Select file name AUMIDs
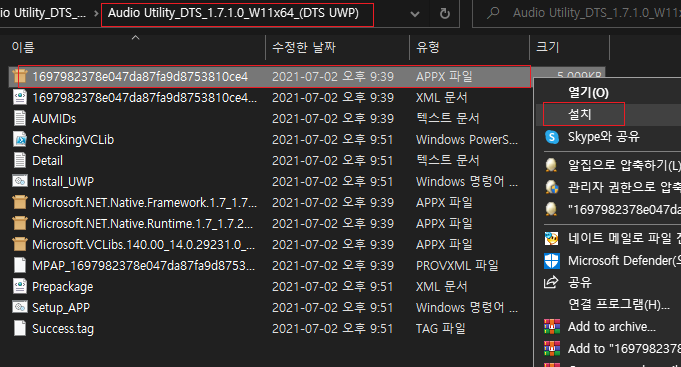The height and width of the screenshot is (367, 681). coord(54,119)
